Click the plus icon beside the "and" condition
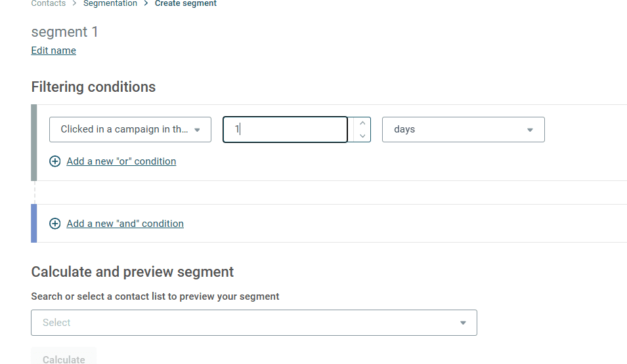 [55, 224]
